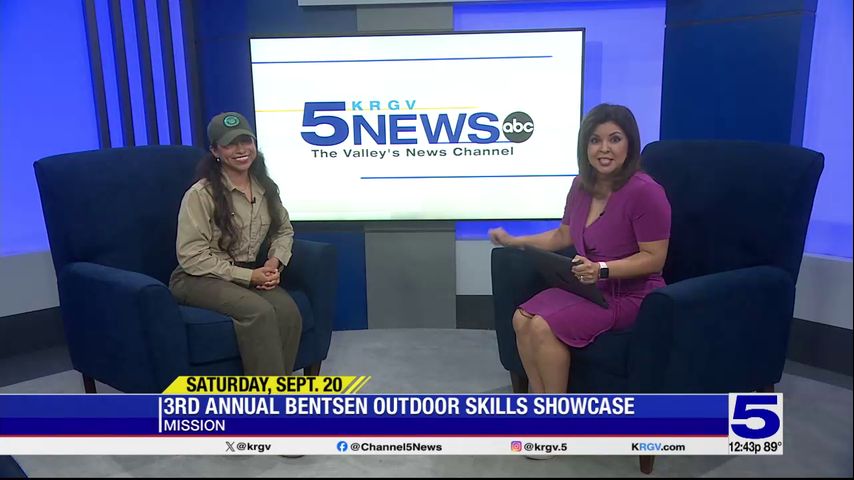Click the Facebook icon beside @Channel5News
854x480 pixels.
tap(342, 446)
